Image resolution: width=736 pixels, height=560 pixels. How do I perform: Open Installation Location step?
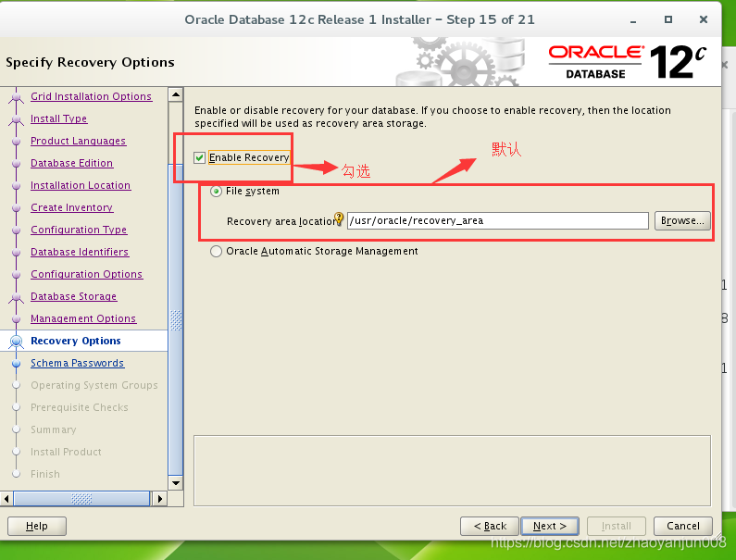(81, 185)
